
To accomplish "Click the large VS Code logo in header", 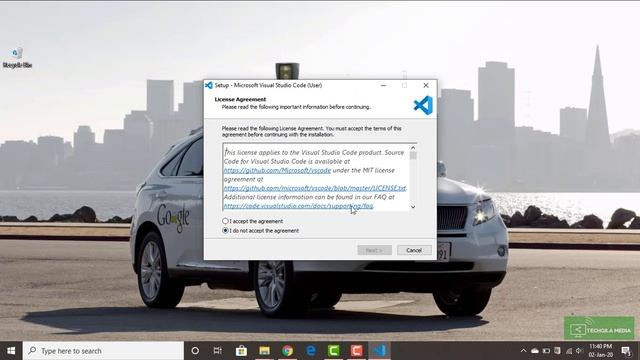I will [x=423, y=105].
